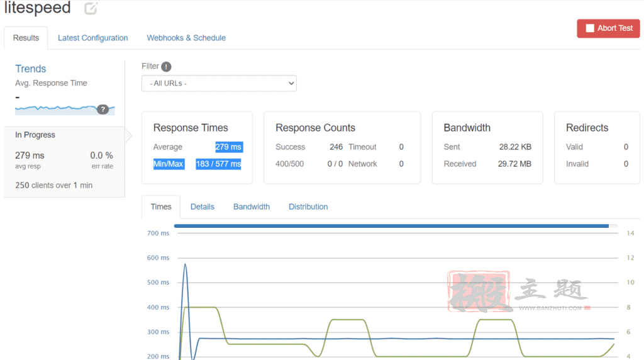Click the Response Counts heading
Screen dimensions: 644x360
click(316, 128)
